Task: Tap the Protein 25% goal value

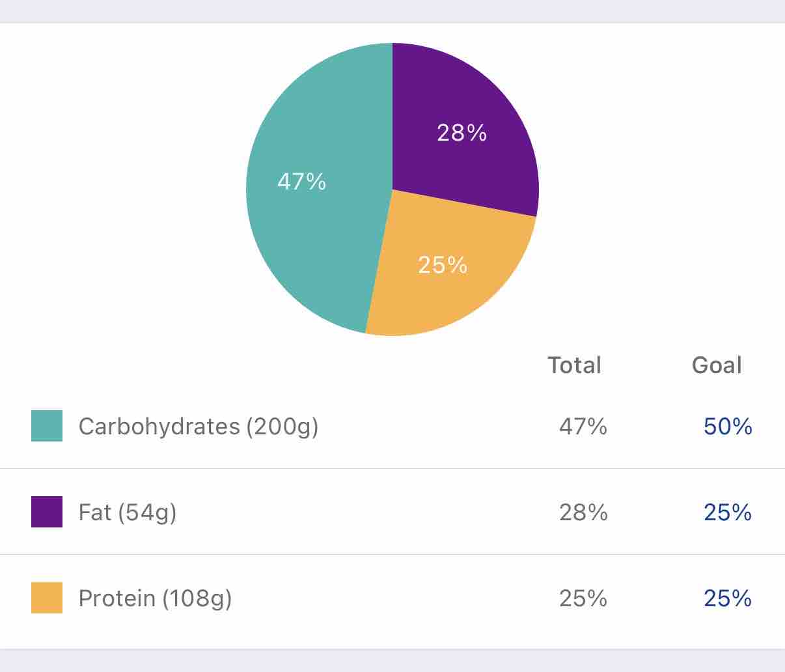Action: pyautogui.click(x=728, y=598)
